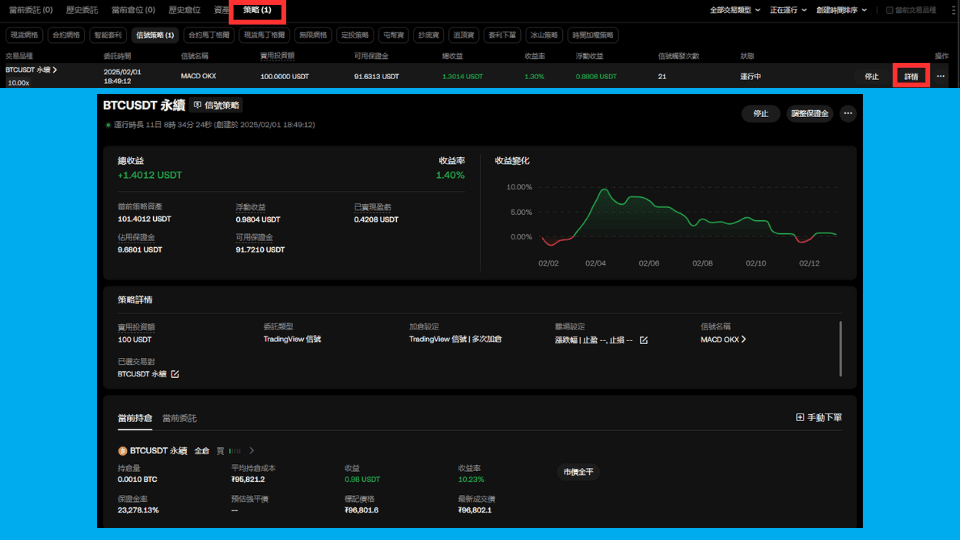The image size is (960, 540).
Task: Click the strategy details scrollbar
Action: tap(841, 348)
